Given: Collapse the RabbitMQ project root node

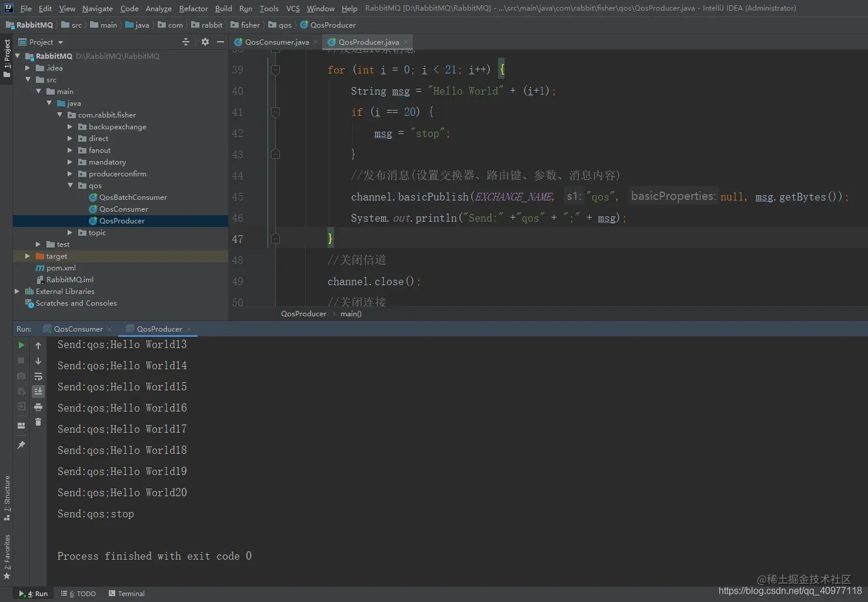Looking at the screenshot, I should 17,56.
